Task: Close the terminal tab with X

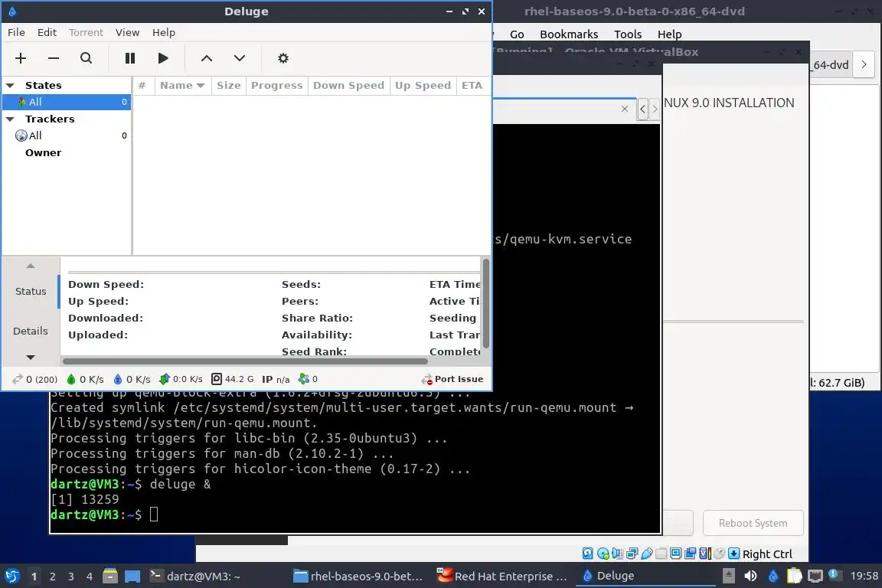Action: point(625,109)
